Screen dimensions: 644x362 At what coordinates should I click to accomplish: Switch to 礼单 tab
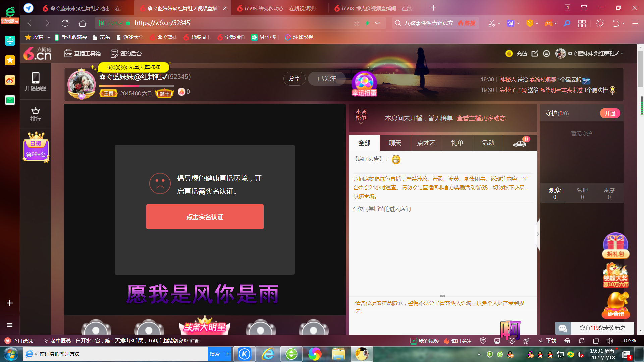(457, 143)
